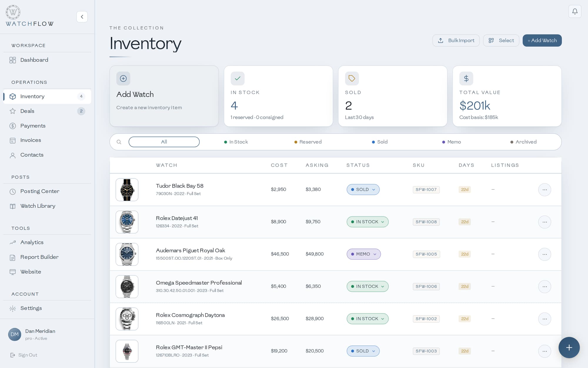Viewport: 588px width, 368px height.
Task: Click the Payments dollar icon
Action: point(13,126)
